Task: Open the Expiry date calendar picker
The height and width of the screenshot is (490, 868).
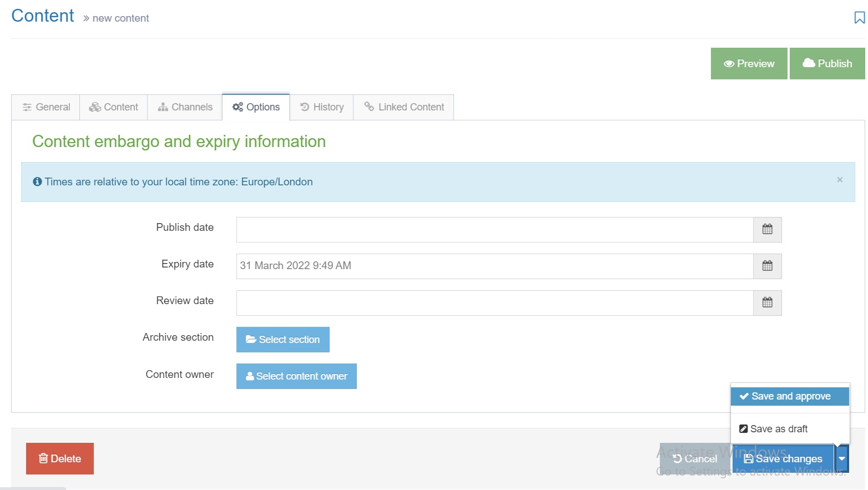Action: (767, 266)
